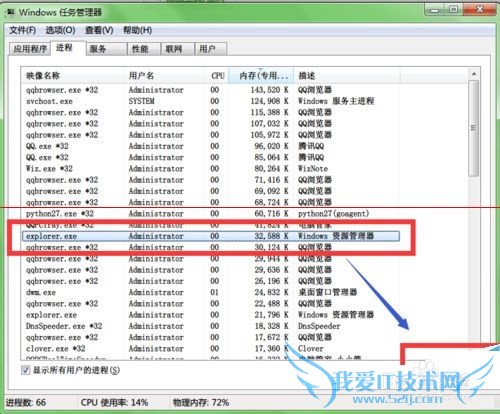The image size is (500, 414).
Task: Click the WizNote description cell
Action: tap(313, 169)
